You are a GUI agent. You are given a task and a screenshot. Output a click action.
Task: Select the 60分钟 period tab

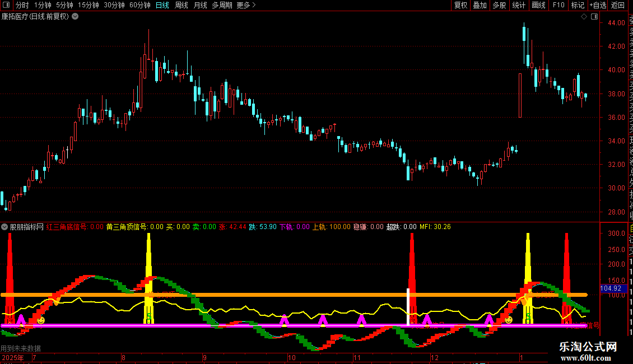click(x=139, y=5)
